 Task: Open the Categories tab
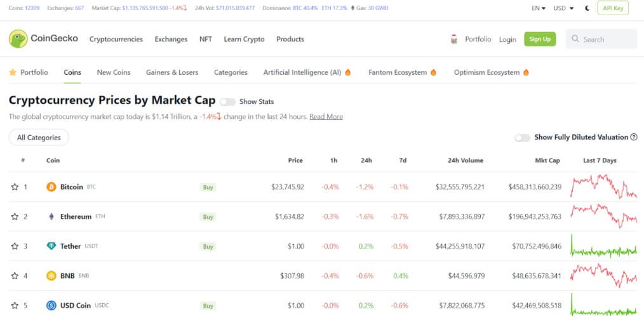click(x=231, y=72)
